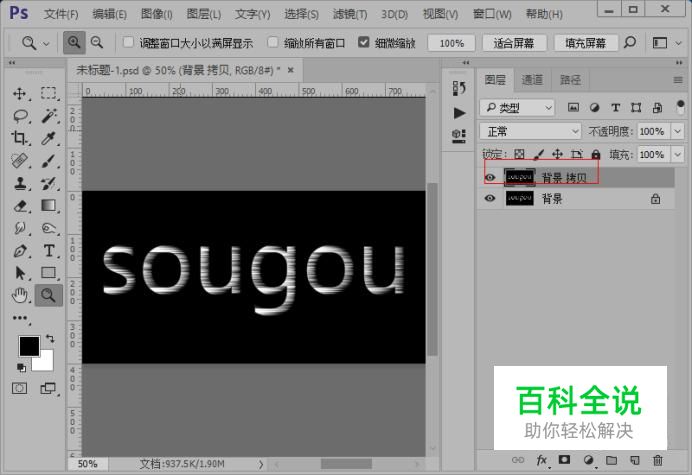Open the History panel icon

point(459,88)
